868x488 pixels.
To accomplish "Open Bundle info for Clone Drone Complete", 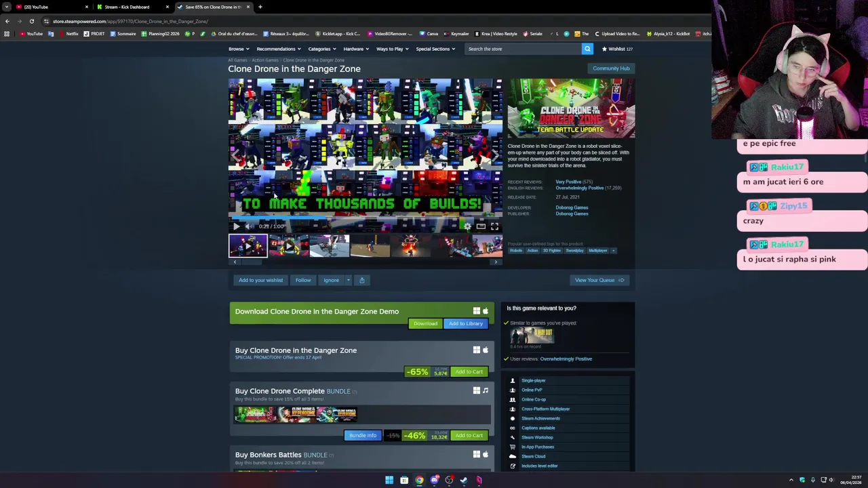I will pos(363,435).
